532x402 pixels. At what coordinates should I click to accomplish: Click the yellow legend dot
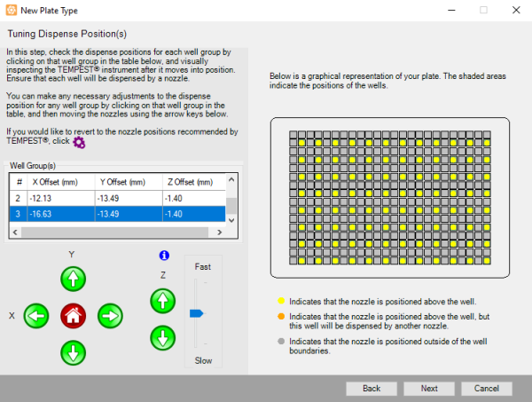(x=281, y=301)
